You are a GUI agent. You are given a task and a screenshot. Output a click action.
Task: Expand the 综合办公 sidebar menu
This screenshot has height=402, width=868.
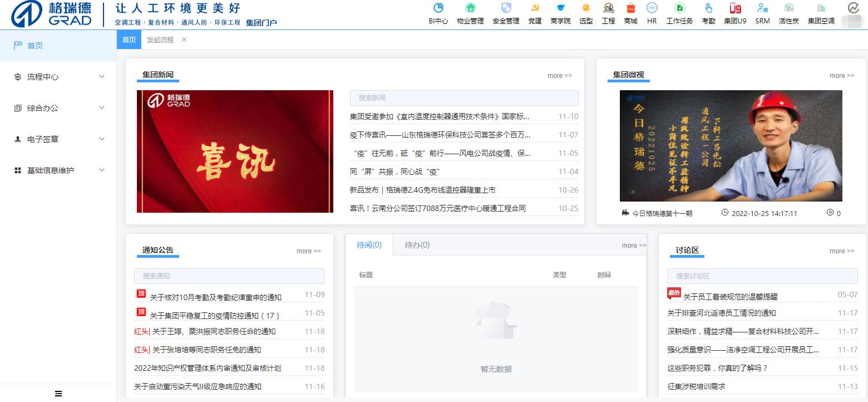(58, 108)
